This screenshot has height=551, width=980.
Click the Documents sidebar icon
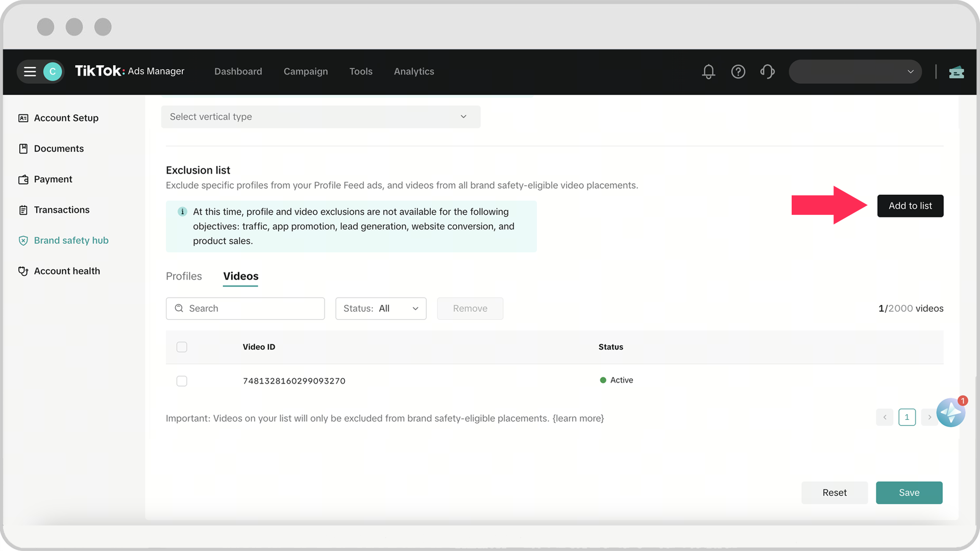pyautogui.click(x=23, y=148)
